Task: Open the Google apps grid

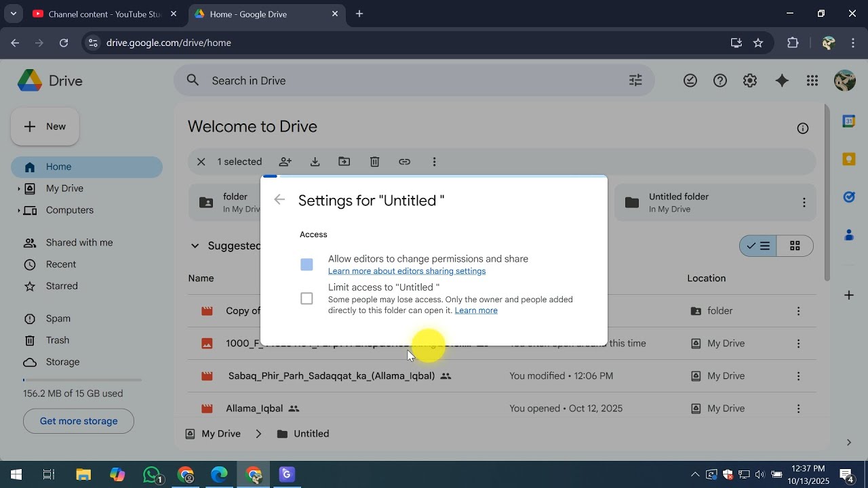Action: [x=812, y=81]
